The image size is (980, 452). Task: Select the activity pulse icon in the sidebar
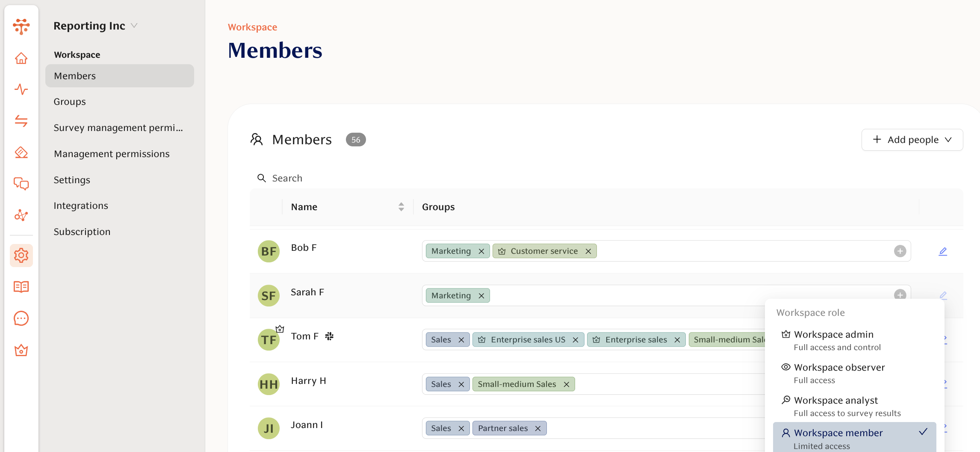pos(21,90)
